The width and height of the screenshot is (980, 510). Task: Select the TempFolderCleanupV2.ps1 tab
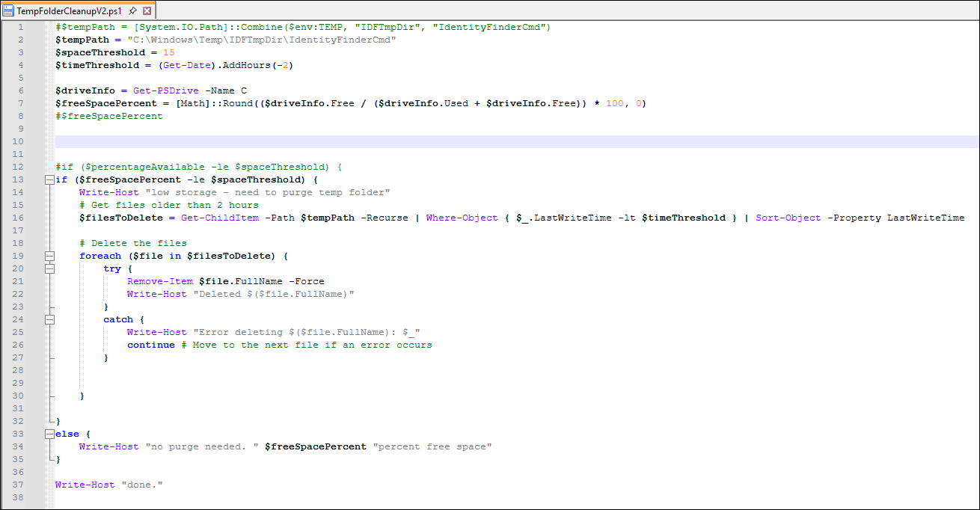tap(67, 11)
